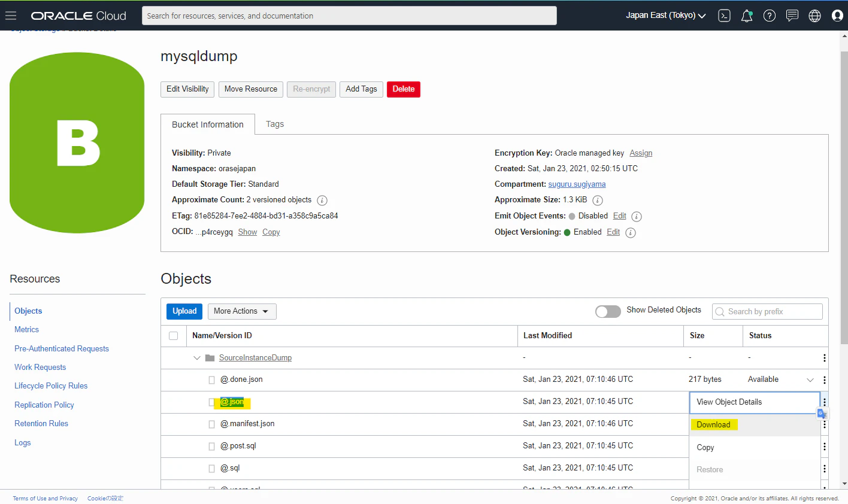The height and width of the screenshot is (504, 848).
Task: Click the Move Resource button
Action: [250, 89]
